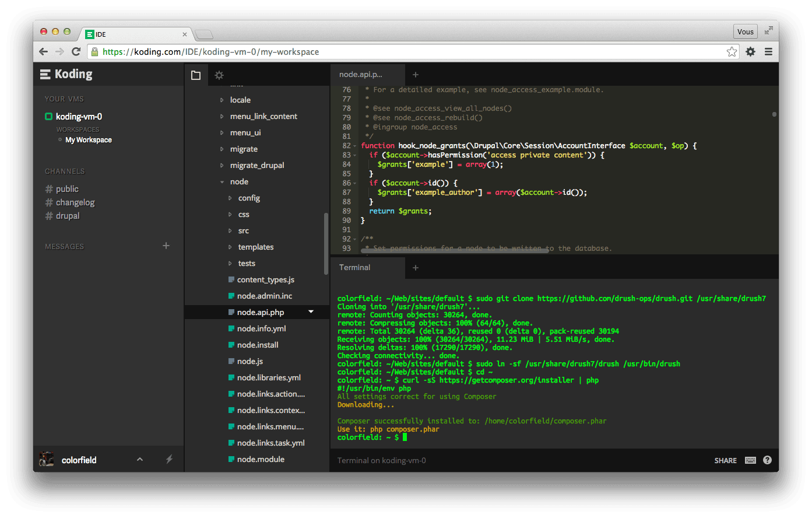Click the Koding logo in sidebar

(66, 74)
